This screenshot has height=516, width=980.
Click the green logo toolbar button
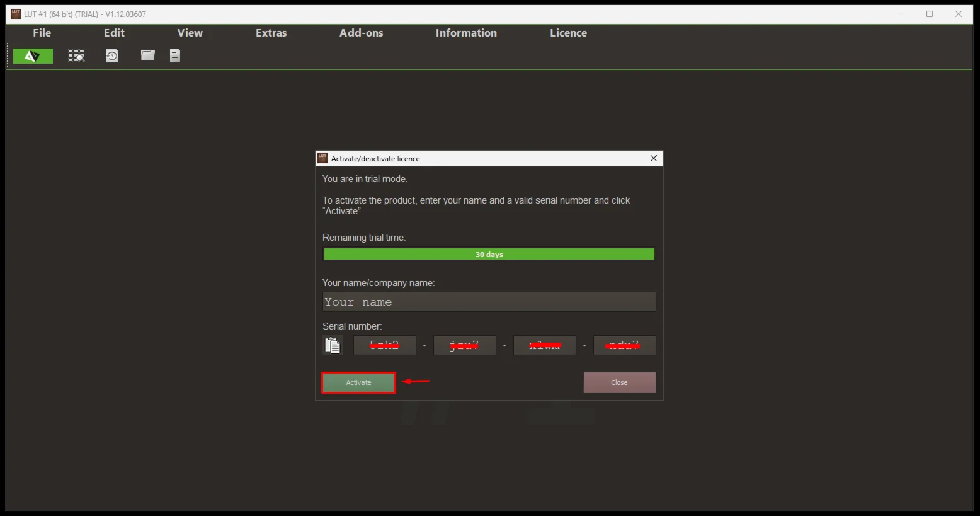tap(33, 56)
